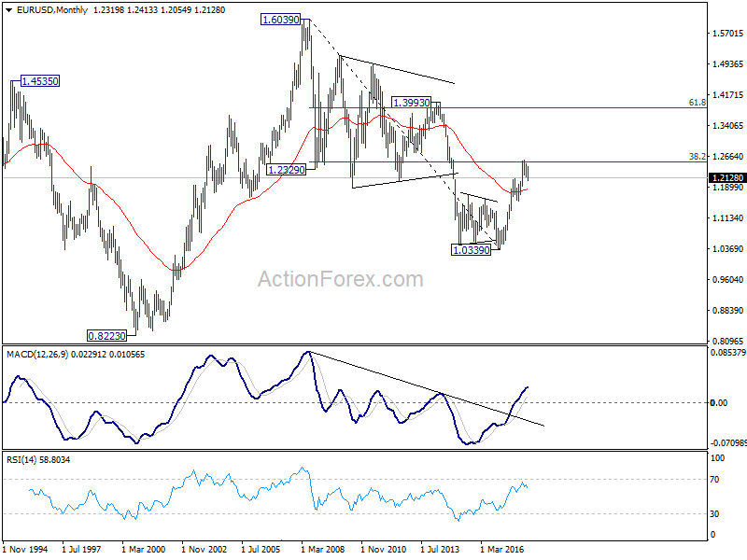Click the 1 Nov 2010 date label
The image size is (747, 560).
(384, 550)
